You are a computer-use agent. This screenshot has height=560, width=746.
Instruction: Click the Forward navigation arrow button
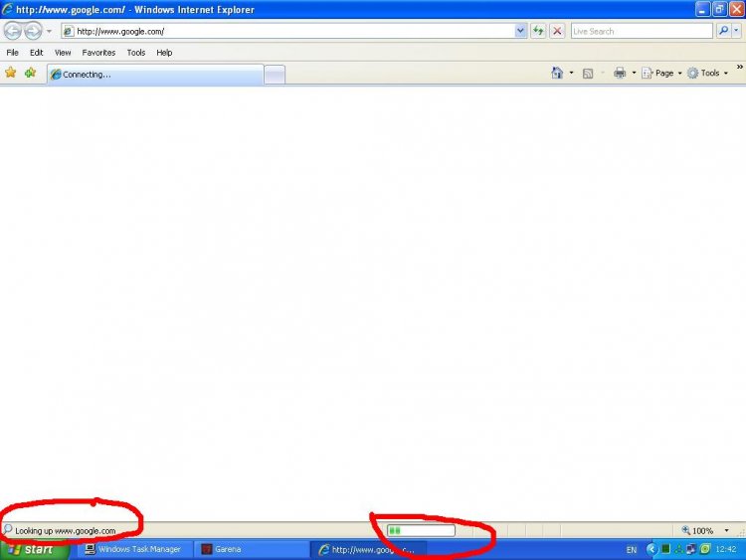(32, 31)
